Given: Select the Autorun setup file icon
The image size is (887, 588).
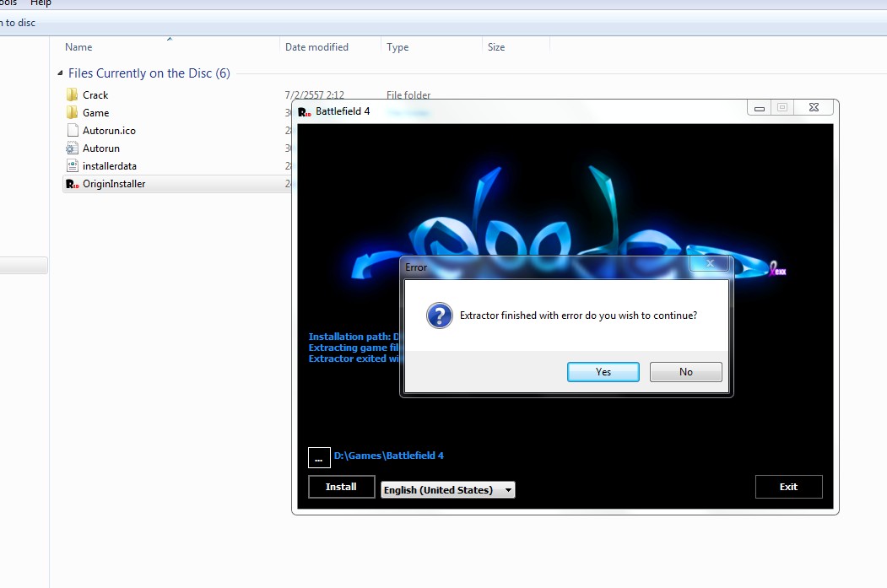Looking at the screenshot, I should [72, 148].
